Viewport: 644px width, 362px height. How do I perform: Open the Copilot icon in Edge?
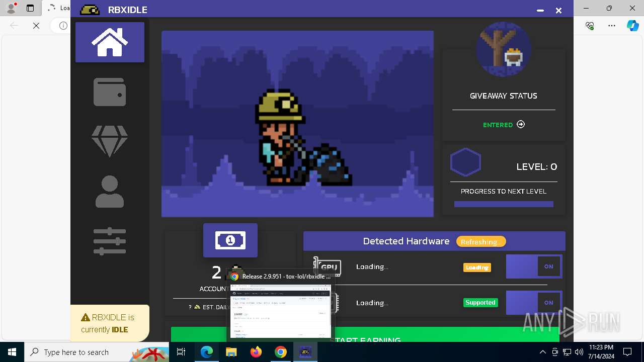633,26
